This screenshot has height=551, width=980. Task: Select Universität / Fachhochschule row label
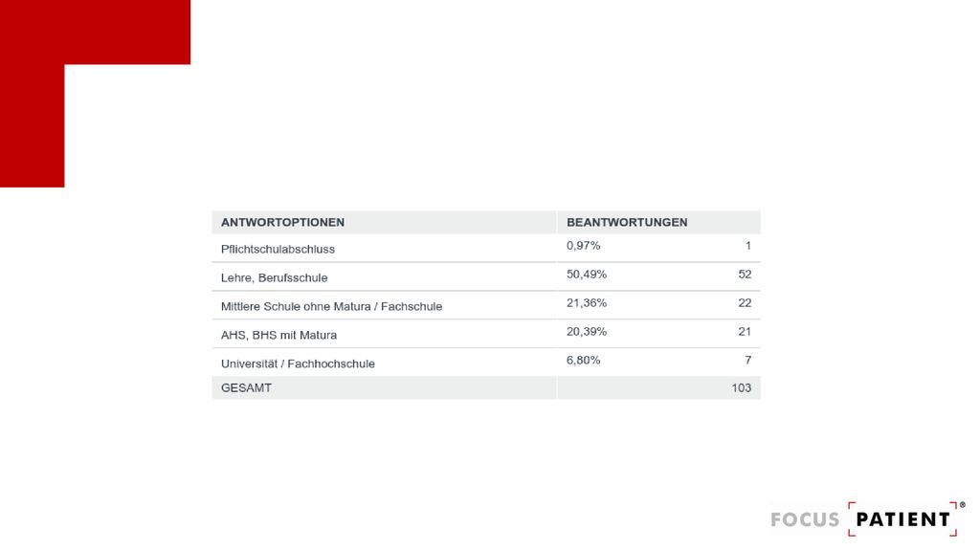click(x=298, y=364)
